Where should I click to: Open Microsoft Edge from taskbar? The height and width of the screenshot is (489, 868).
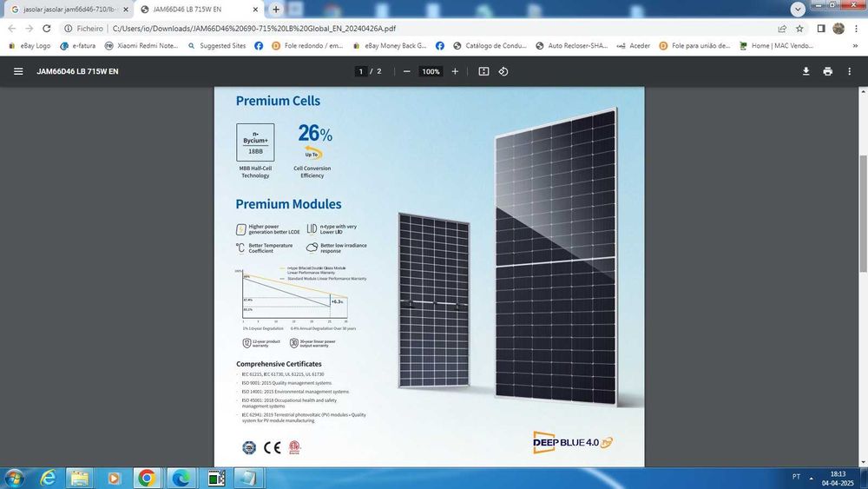[x=181, y=478]
